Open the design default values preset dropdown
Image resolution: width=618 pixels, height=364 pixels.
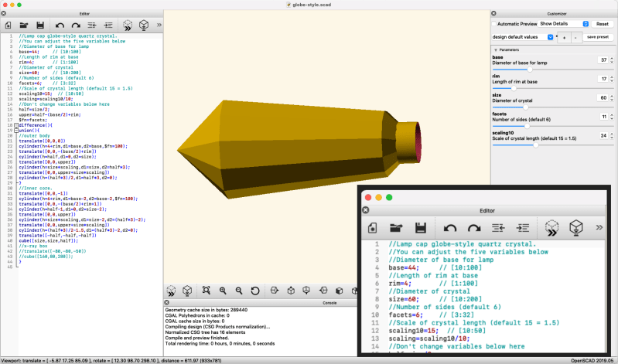pos(523,36)
